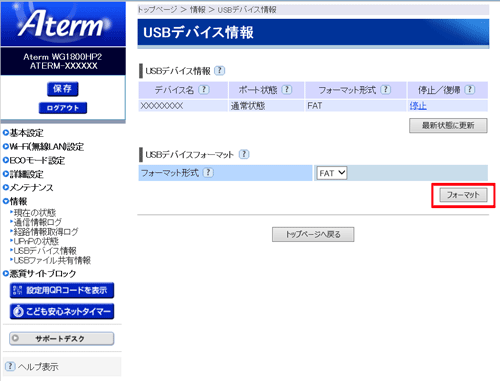Open help for USBデバイス情報 section heading
This screenshot has width=500, height=381.
pos(219,71)
